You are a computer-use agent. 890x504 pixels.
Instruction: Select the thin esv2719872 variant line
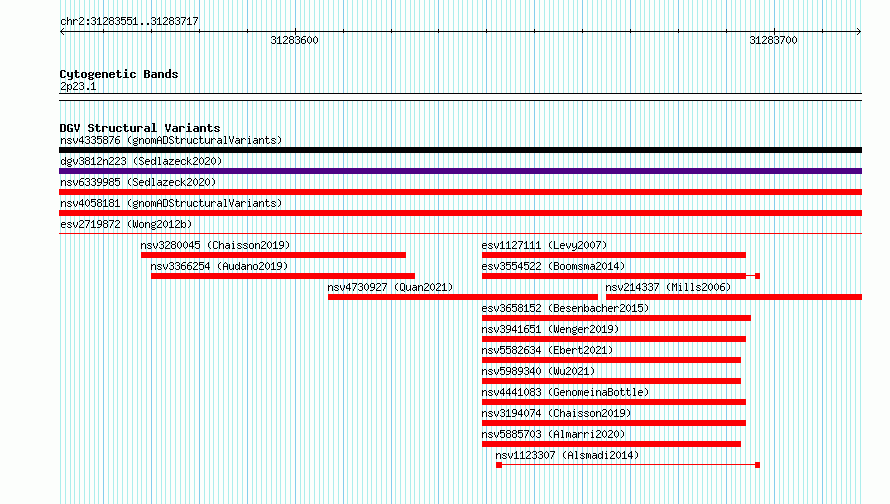pos(460,233)
